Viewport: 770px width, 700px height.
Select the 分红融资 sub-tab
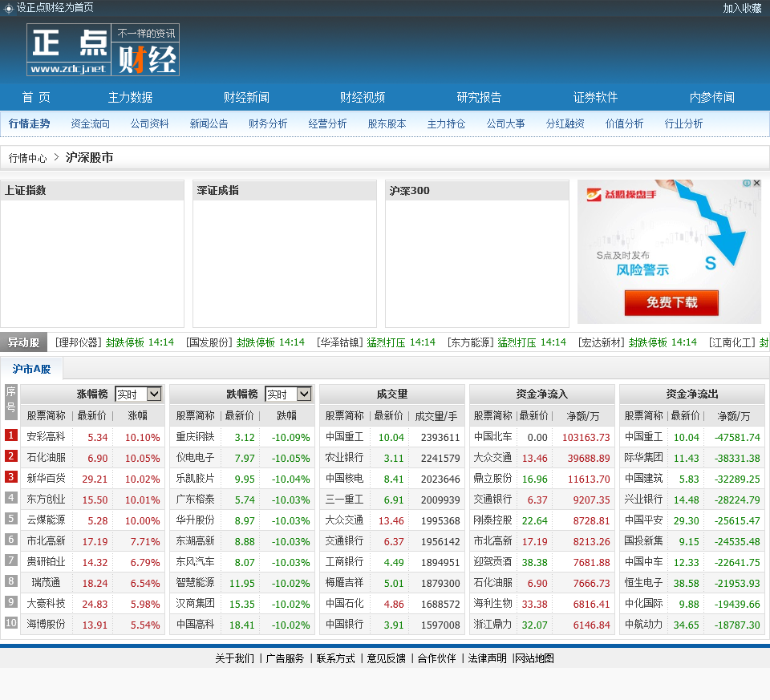coord(565,123)
